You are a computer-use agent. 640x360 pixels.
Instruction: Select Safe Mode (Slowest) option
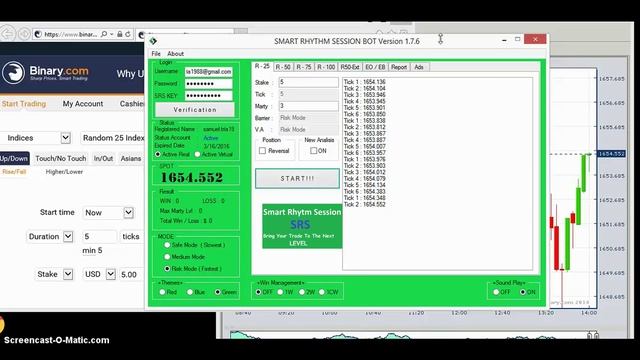click(167, 245)
